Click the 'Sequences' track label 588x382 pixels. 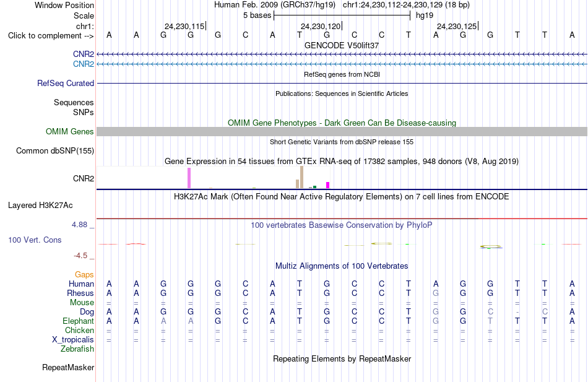(74, 102)
